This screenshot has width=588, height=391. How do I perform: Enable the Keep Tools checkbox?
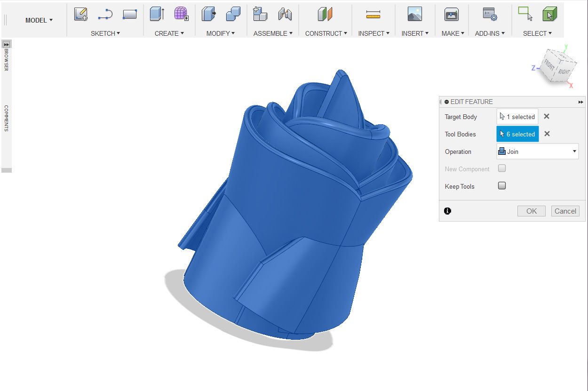pos(501,185)
